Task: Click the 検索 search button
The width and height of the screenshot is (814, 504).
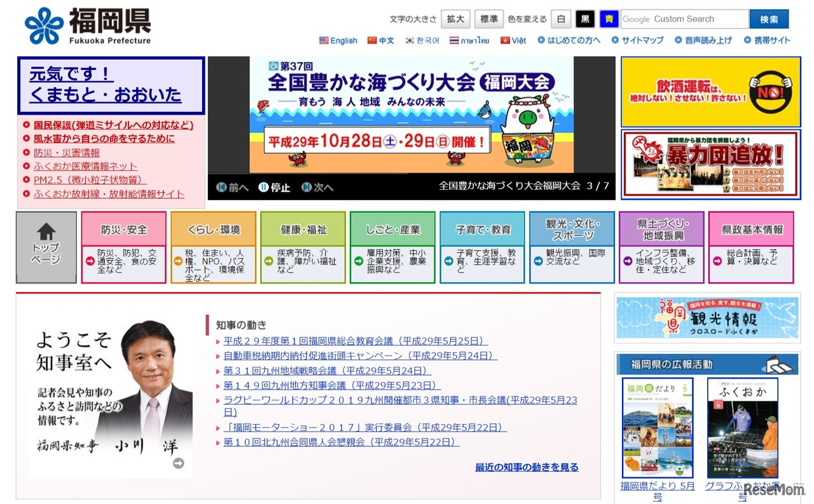Action: point(769,19)
